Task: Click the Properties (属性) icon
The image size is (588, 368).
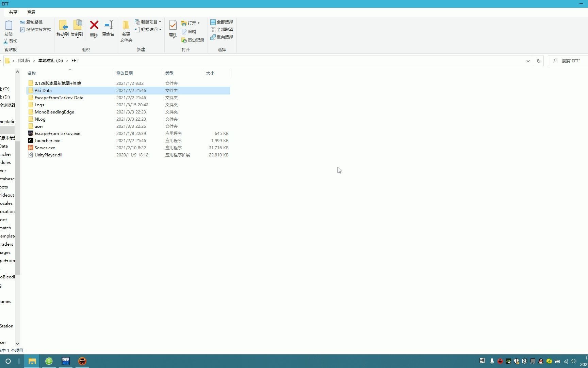Action: tap(173, 25)
